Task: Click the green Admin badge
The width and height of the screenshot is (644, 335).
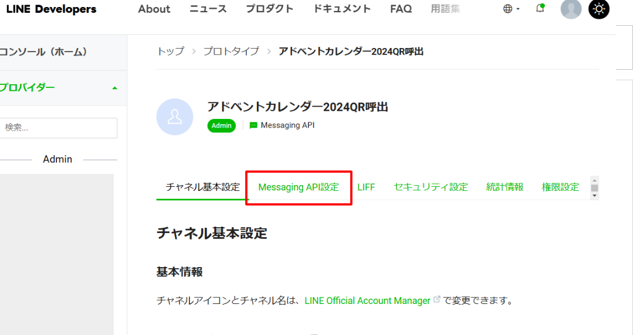Action: click(x=221, y=125)
